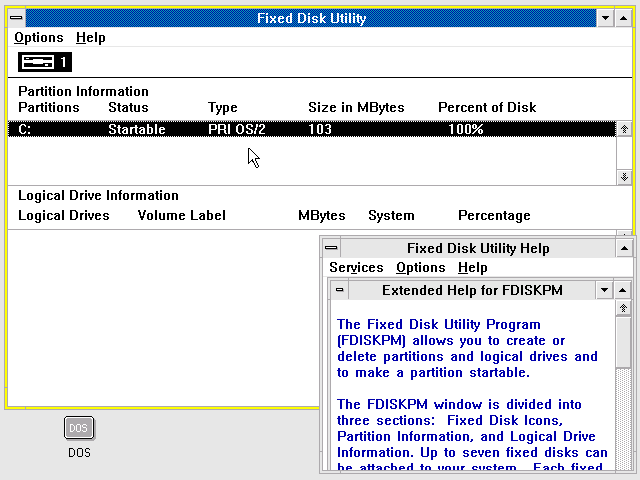Viewport: 640px width, 480px height.
Task: Open Fixed Disk Utility system menu icon
Action: [17, 18]
